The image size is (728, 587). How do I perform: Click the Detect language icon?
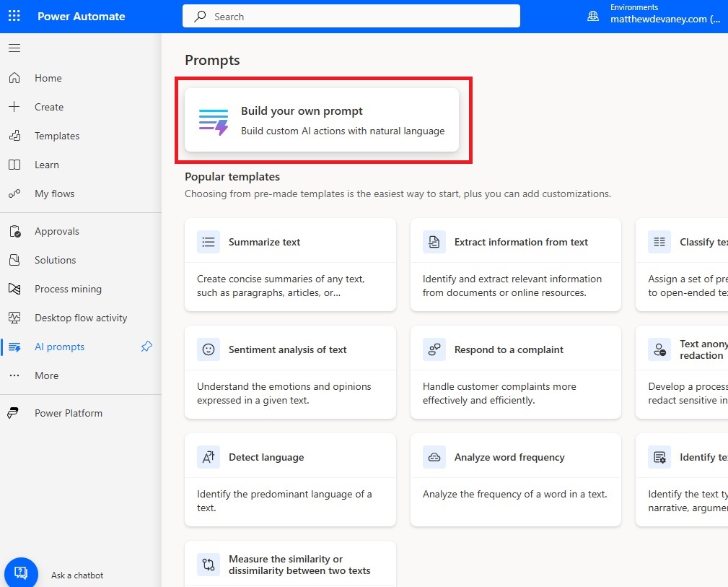pos(209,457)
